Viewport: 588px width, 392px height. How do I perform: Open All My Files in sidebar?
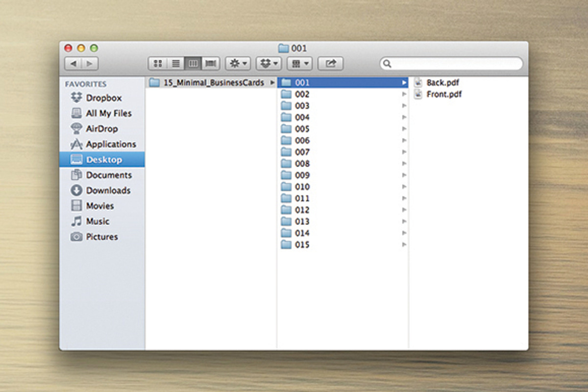(102, 113)
